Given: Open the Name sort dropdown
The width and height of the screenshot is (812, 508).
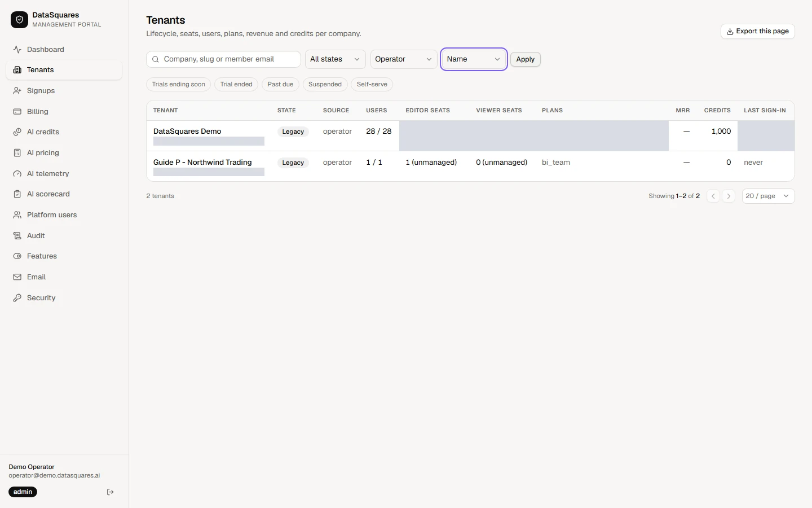Looking at the screenshot, I should (x=474, y=59).
